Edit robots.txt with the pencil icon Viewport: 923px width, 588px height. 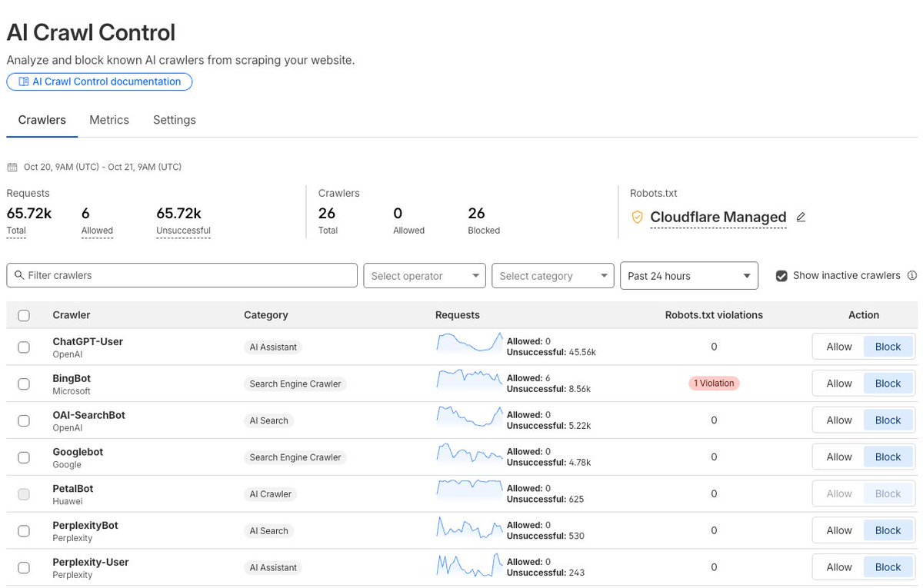point(801,218)
